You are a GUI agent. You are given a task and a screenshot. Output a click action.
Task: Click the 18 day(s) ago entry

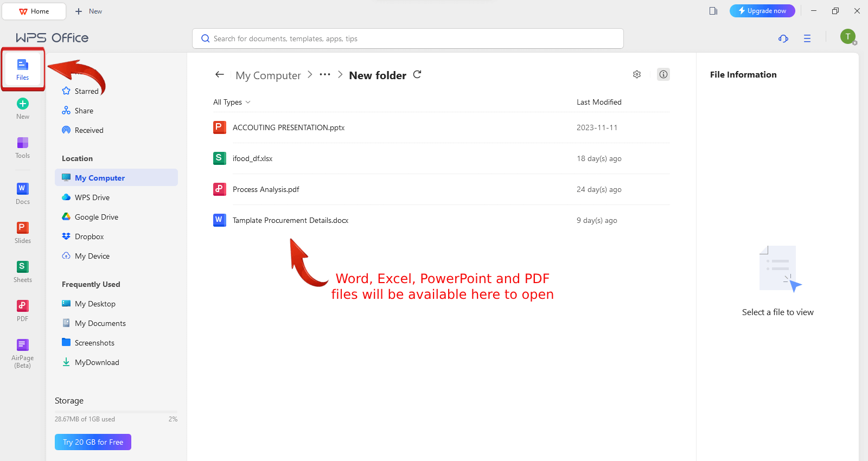click(599, 158)
